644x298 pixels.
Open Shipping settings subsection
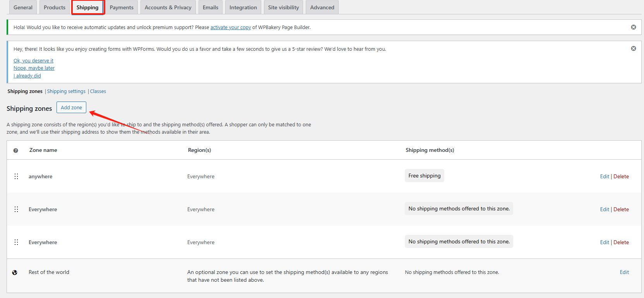click(x=66, y=91)
